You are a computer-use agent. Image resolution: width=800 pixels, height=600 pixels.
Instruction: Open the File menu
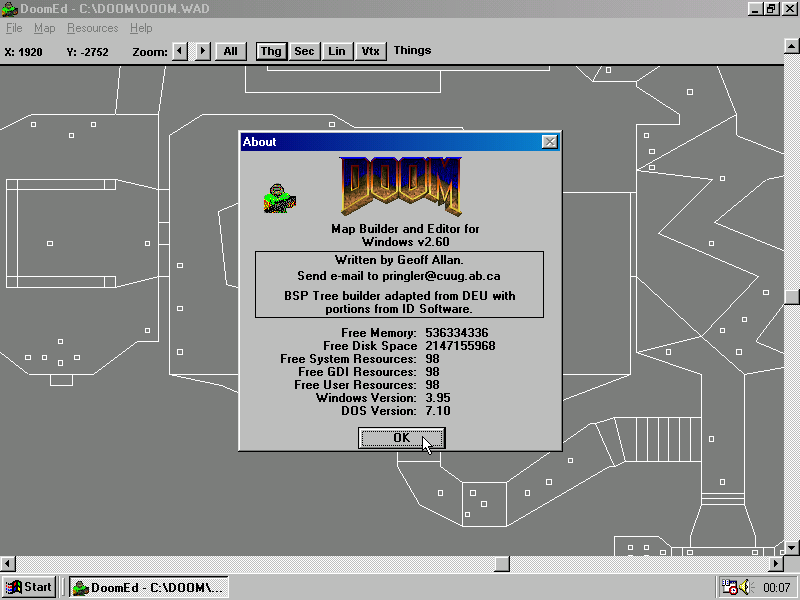tap(14, 28)
